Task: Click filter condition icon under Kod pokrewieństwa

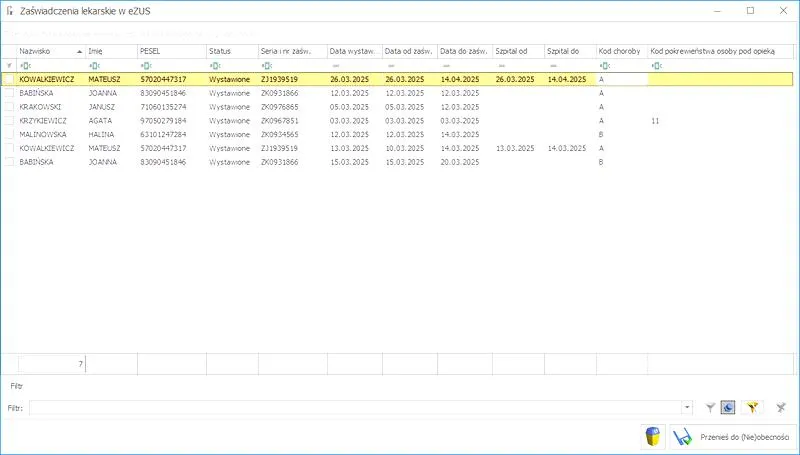Action: click(657, 66)
